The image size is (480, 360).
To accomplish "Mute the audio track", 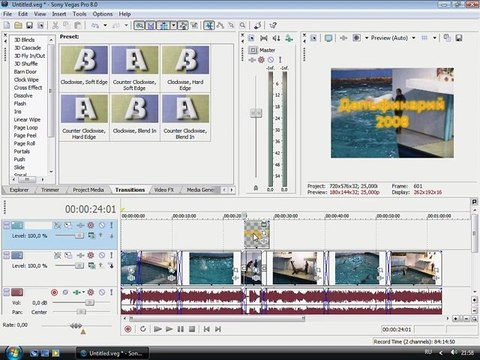I will [102, 292].
